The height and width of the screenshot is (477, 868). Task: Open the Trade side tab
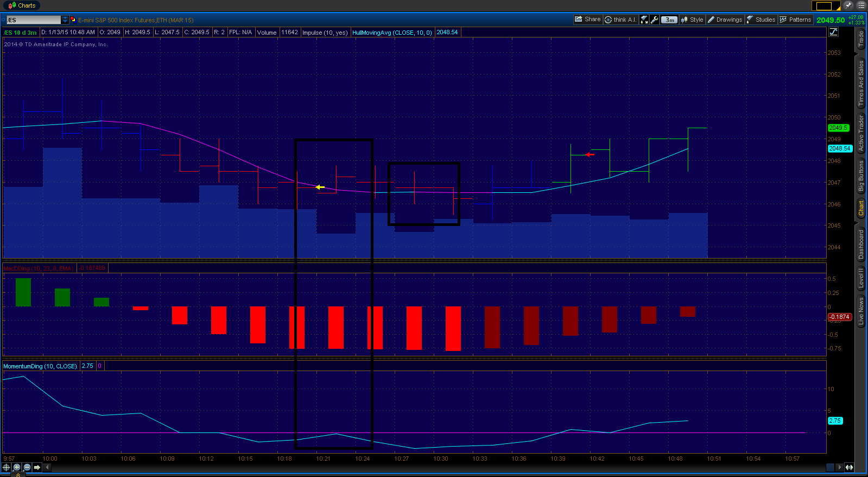[861, 39]
